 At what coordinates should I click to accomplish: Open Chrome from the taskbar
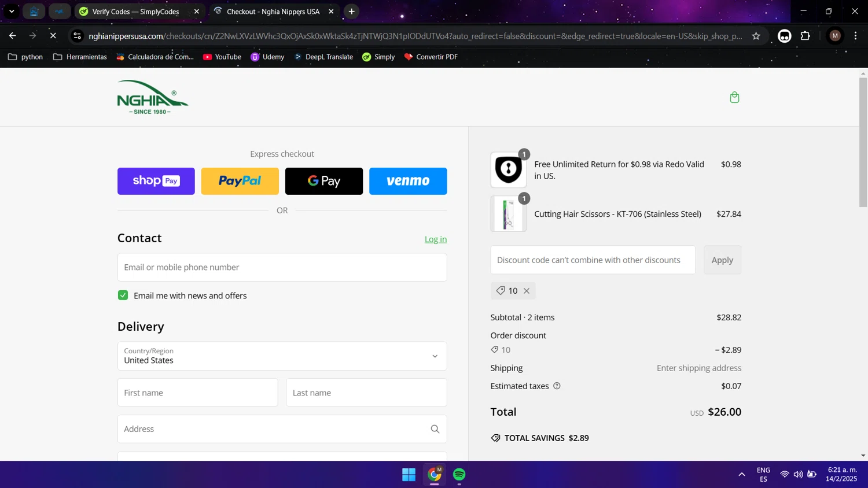coord(435,475)
